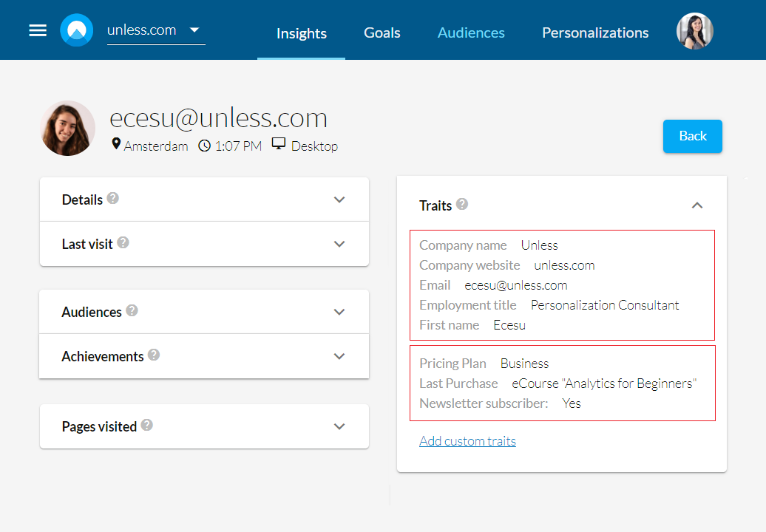Expand the Audiences section chevron
Image resolution: width=766 pixels, height=532 pixels.
pyautogui.click(x=339, y=312)
